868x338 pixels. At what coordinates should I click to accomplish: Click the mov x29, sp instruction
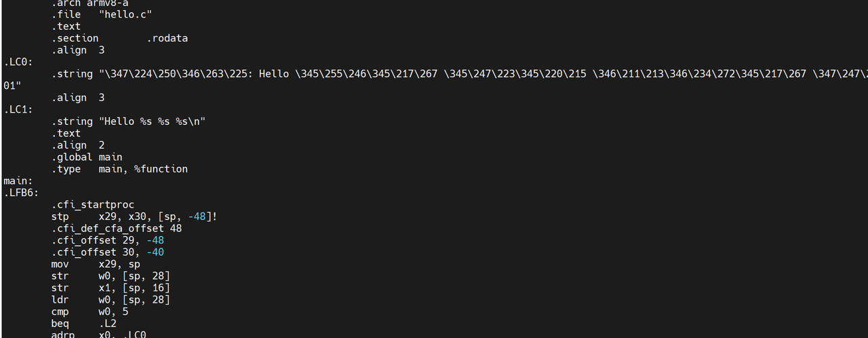click(x=95, y=264)
